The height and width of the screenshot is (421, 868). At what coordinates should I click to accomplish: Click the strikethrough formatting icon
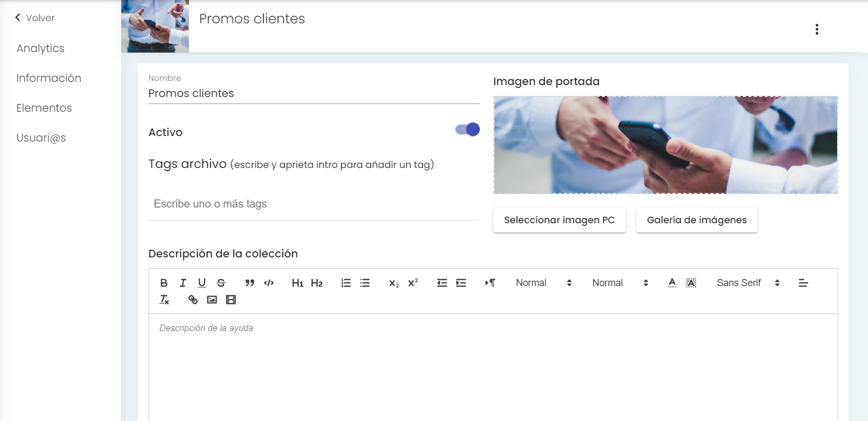click(221, 283)
